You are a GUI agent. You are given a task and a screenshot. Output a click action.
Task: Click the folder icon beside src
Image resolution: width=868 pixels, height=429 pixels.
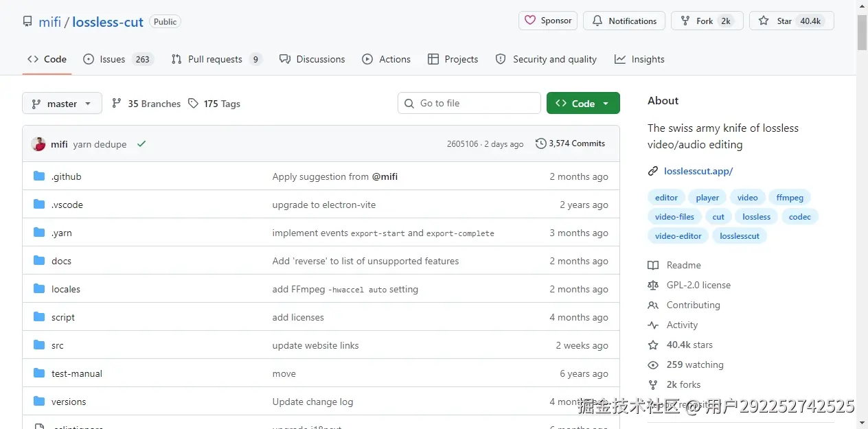(39, 345)
